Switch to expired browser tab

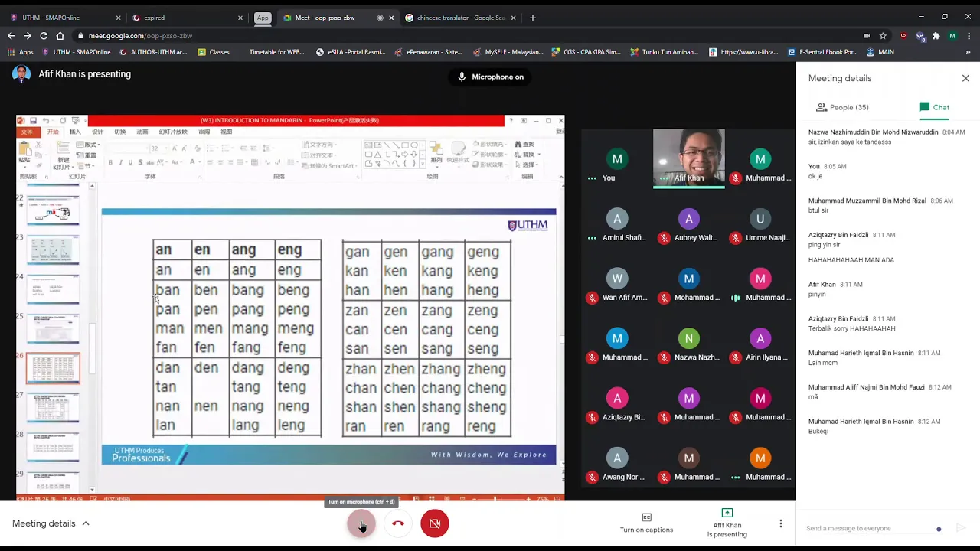pos(188,18)
